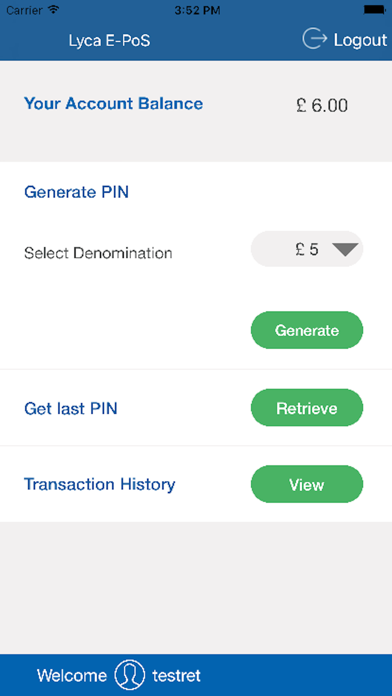This screenshot has width=392, height=696.
Task: Tap the testret username text
Action: coord(176,676)
